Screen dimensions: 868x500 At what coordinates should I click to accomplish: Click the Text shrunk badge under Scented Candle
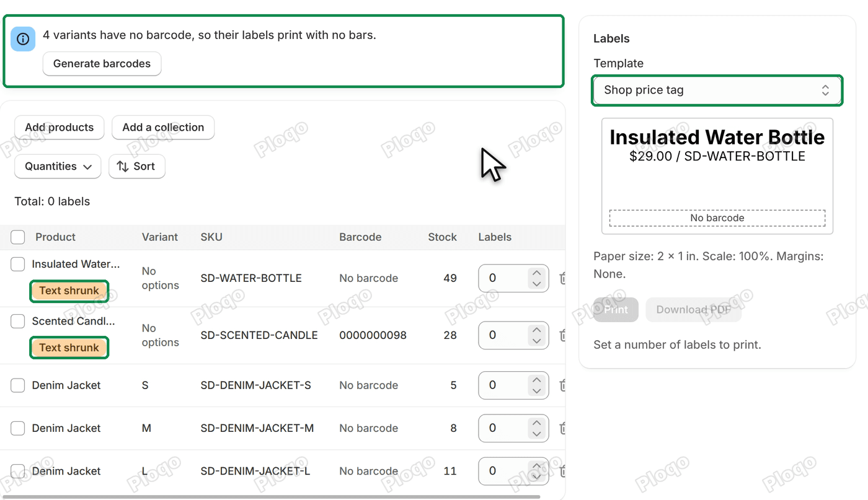click(69, 348)
